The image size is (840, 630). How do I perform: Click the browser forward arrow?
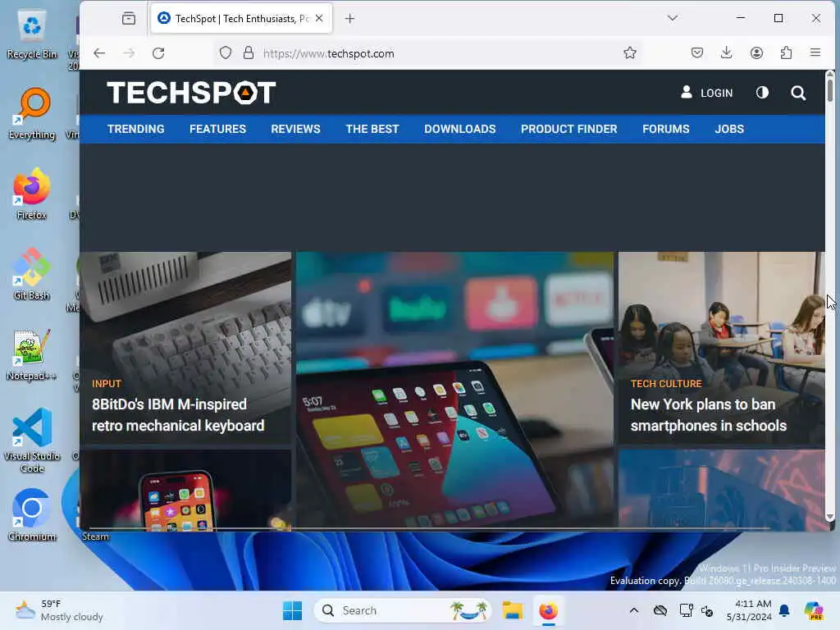click(x=129, y=53)
